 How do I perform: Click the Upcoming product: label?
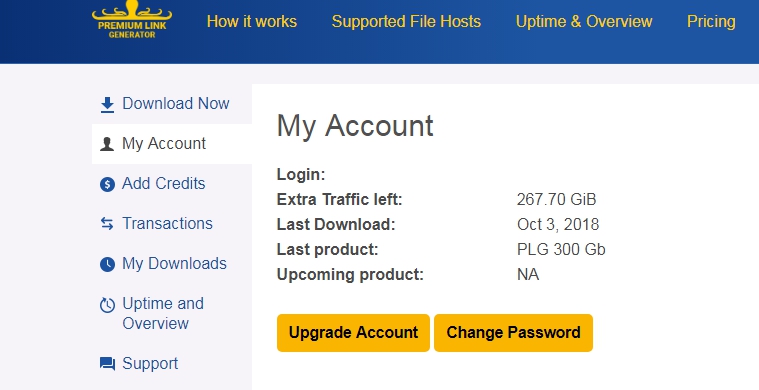click(350, 275)
